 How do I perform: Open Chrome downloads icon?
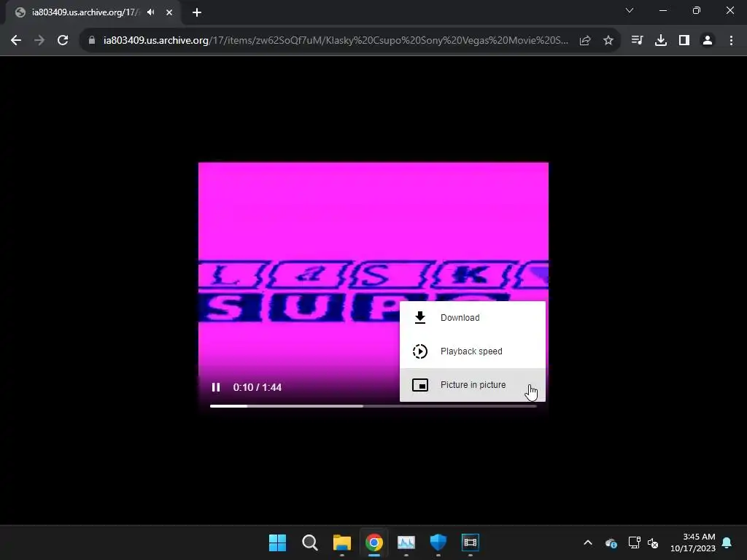tap(661, 41)
